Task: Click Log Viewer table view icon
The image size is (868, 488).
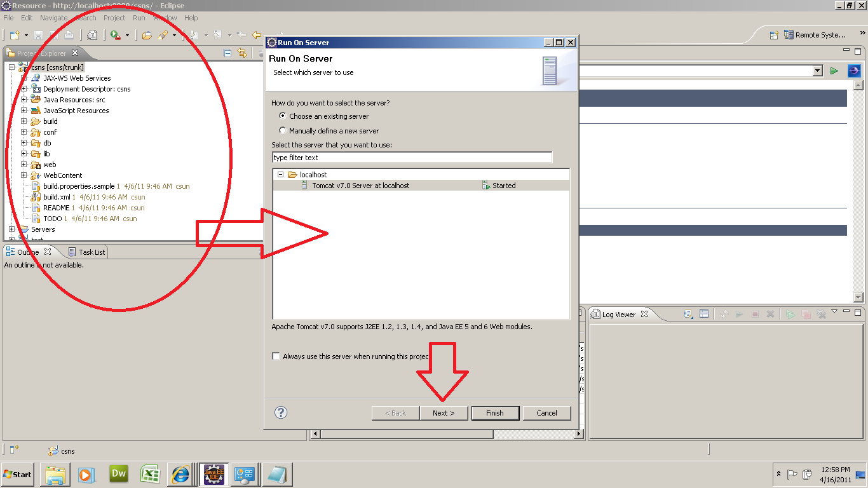Action: click(x=704, y=314)
